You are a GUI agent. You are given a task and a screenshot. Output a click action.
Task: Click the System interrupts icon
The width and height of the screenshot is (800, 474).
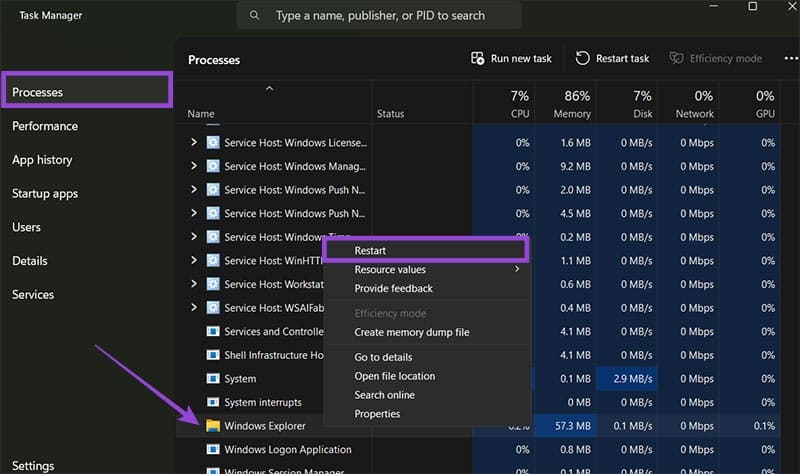point(213,402)
